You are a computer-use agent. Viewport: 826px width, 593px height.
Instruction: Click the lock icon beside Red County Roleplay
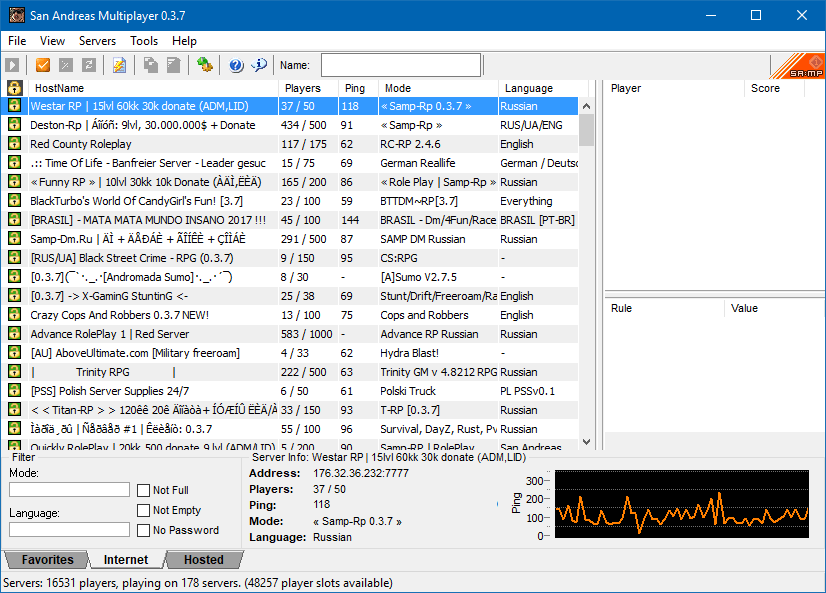click(15, 144)
